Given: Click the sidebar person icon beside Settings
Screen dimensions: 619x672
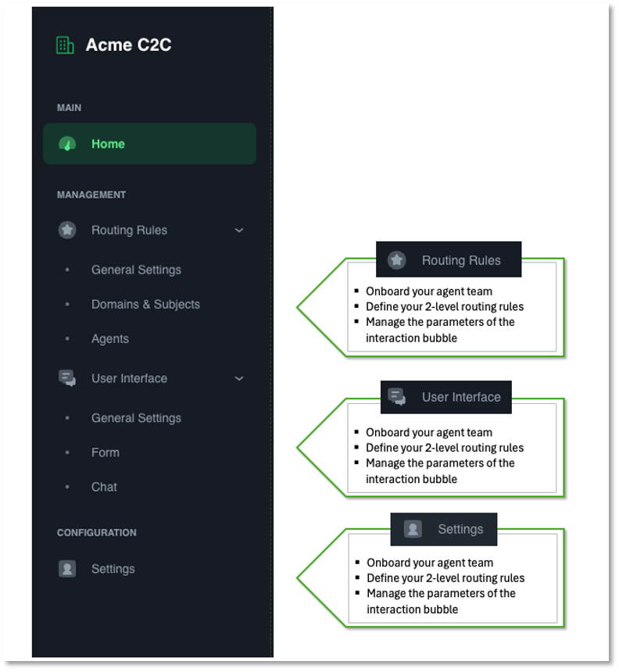Looking at the screenshot, I should click(67, 569).
